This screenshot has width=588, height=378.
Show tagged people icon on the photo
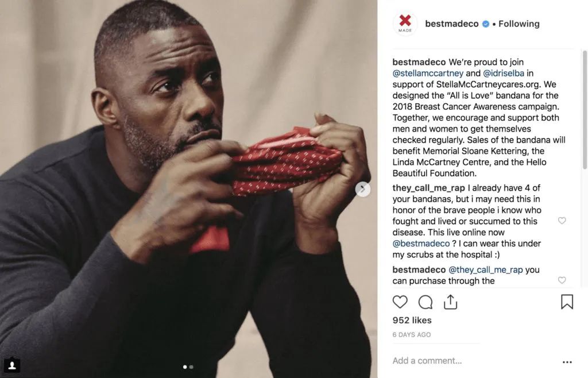click(12, 365)
